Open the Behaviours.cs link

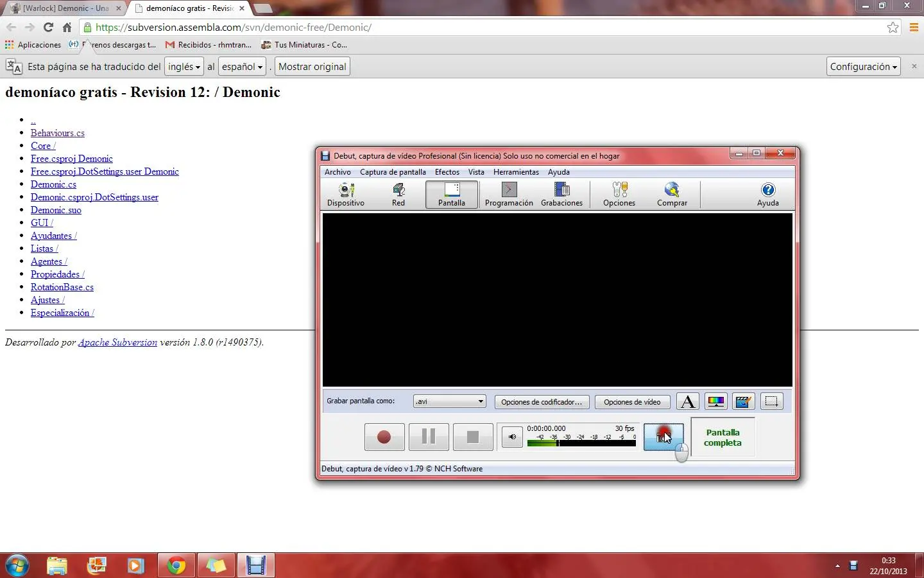[58, 133]
